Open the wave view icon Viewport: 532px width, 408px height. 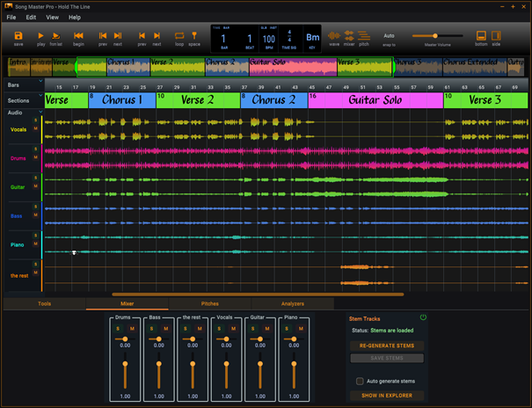tap(334, 36)
